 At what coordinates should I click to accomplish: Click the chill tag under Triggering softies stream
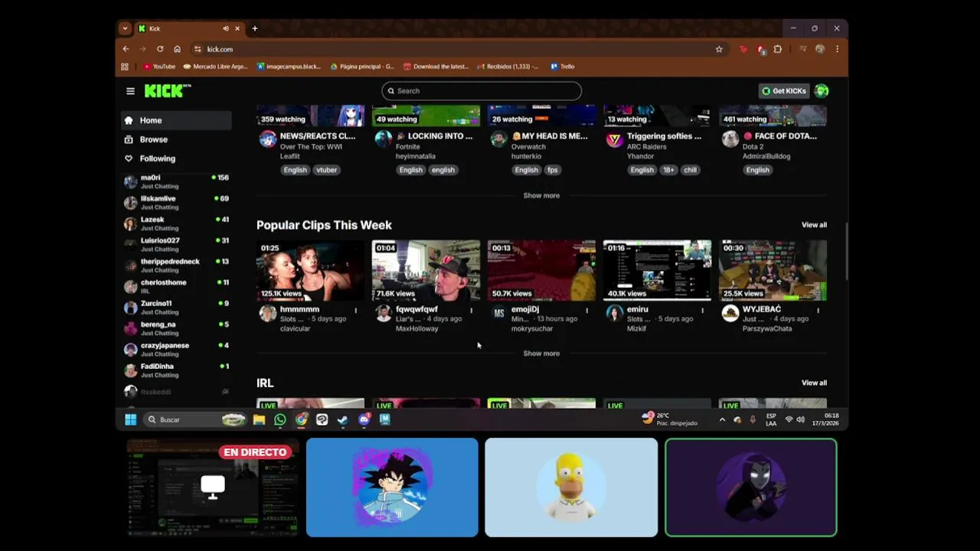click(691, 170)
